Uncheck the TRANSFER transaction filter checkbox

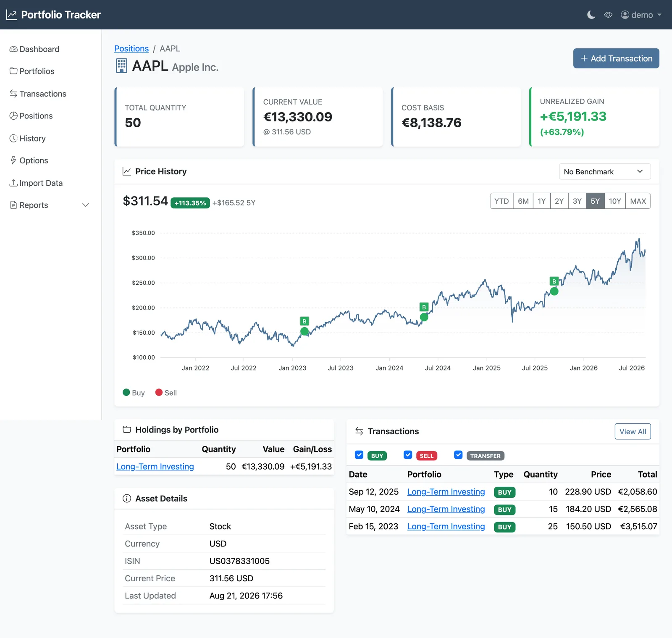tap(458, 455)
